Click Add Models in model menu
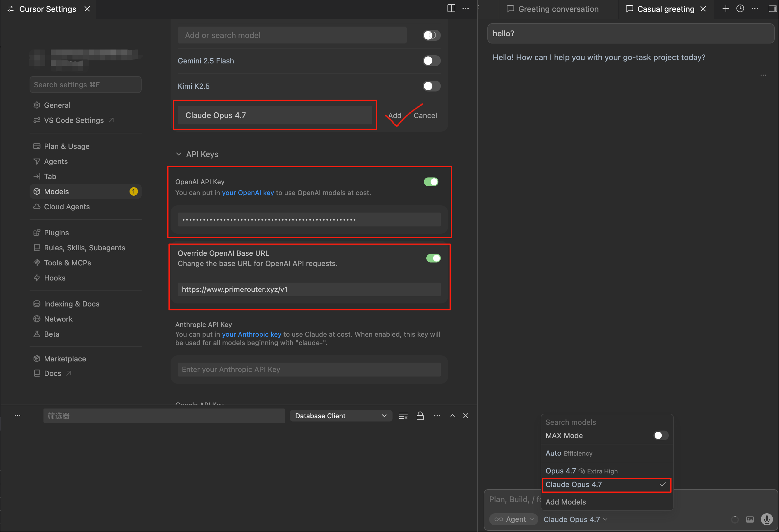Image resolution: width=779 pixels, height=532 pixels. coord(607,502)
